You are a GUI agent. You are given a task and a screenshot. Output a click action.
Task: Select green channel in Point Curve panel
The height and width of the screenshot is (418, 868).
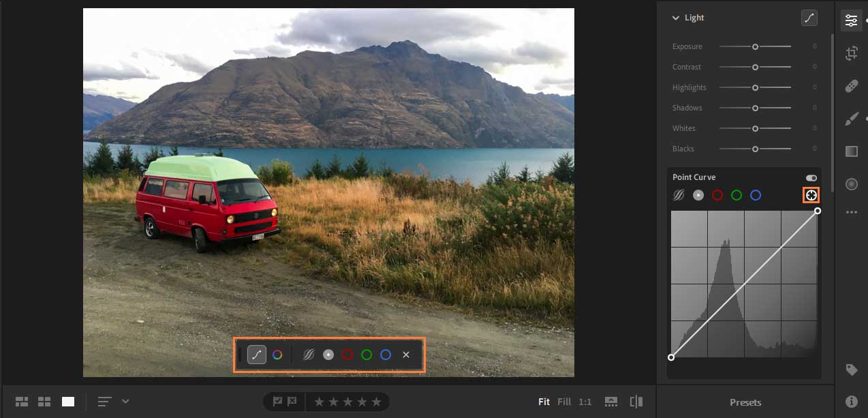737,196
